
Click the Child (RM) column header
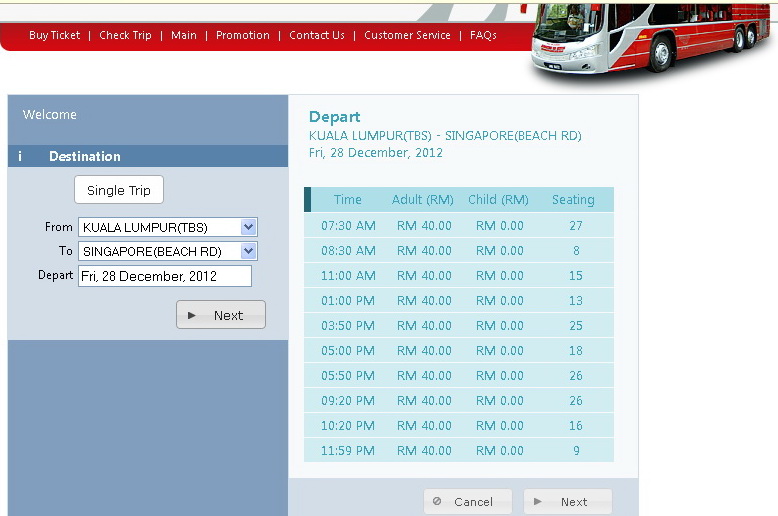pos(498,199)
